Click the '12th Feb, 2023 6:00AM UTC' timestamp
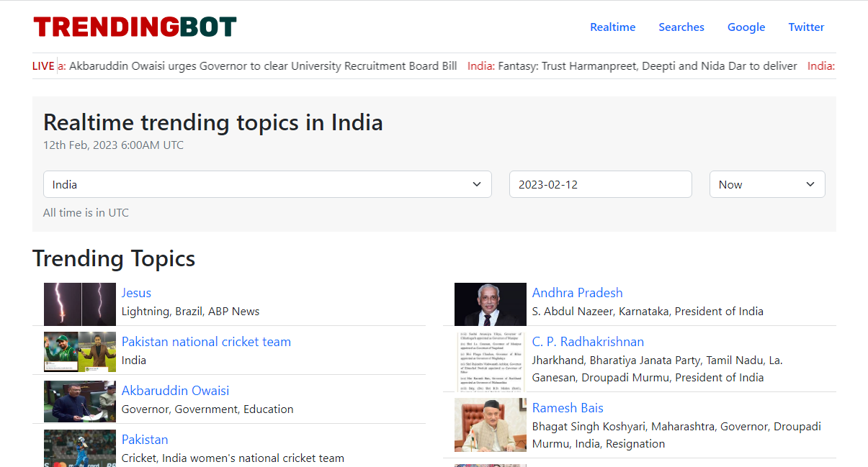The image size is (868, 467). point(113,145)
